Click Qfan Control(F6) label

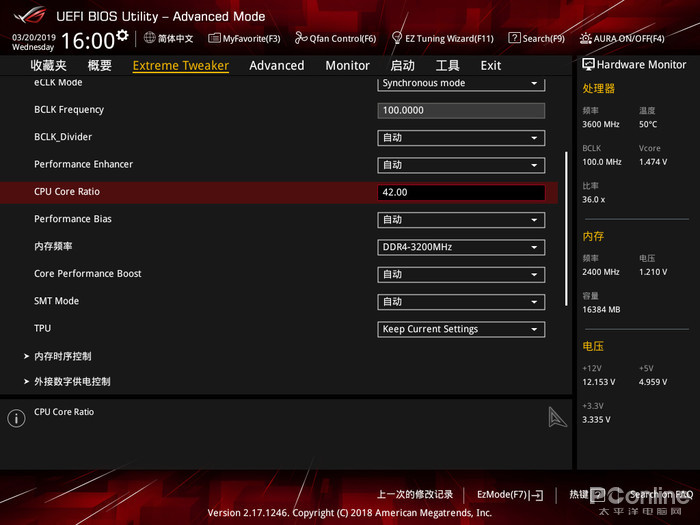coord(343,39)
